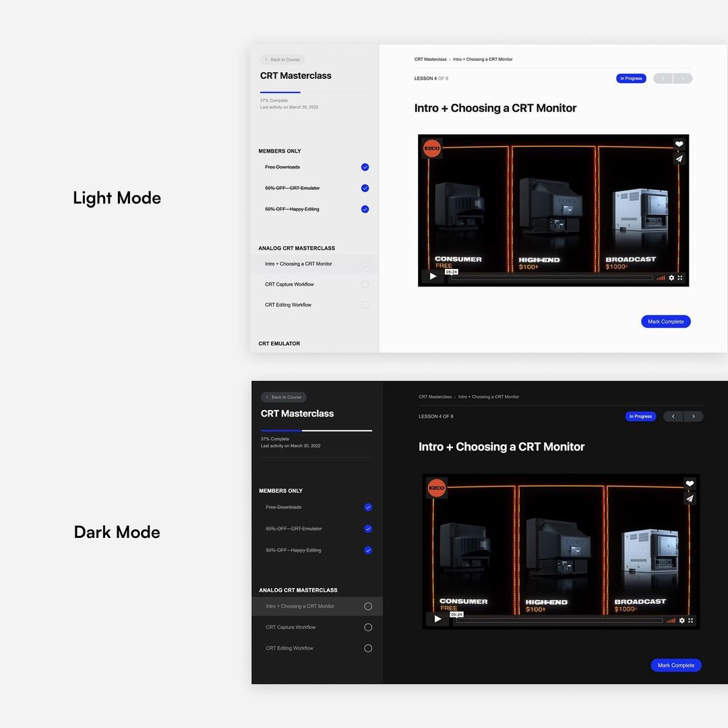Open video settings gear in dark mode player

coord(681,620)
